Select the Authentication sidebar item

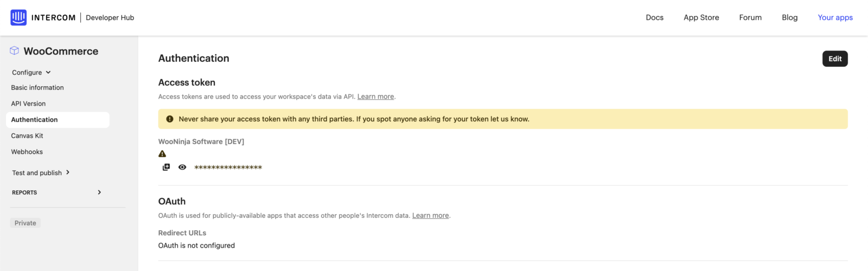click(34, 120)
